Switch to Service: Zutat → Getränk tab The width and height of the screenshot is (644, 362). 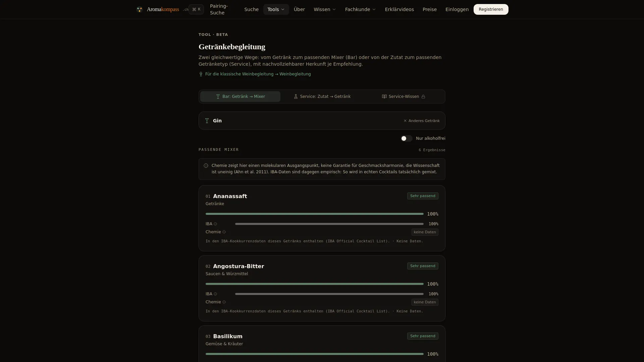(x=322, y=97)
